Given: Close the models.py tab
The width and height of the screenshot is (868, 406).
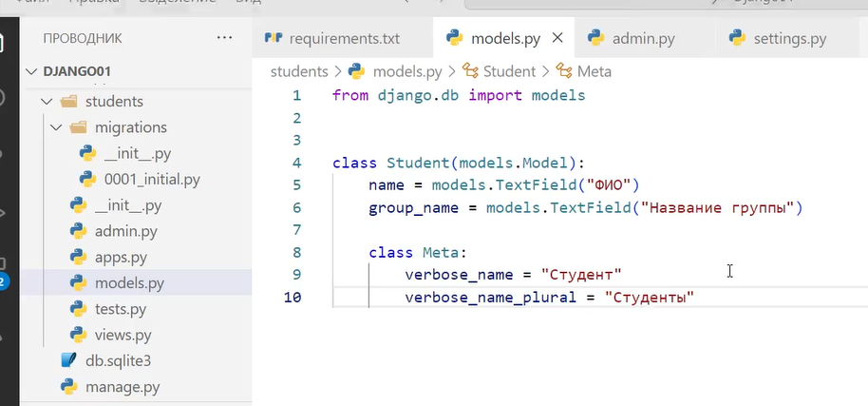Looking at the screenshot, I should pos(557,39).
